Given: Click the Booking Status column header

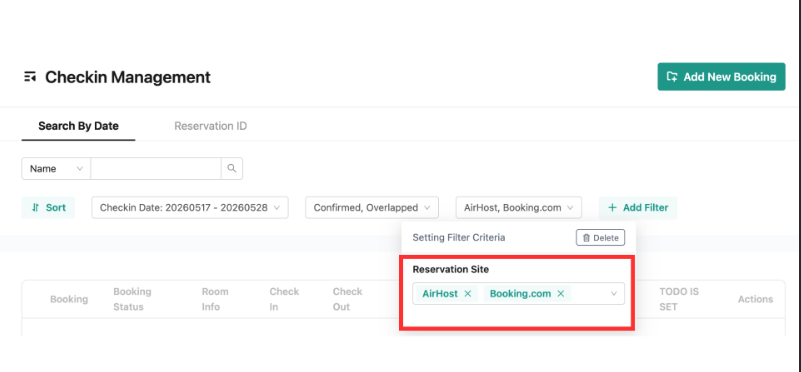Looking at the screenshot, I should pyautogui.click(x=132, y=299).
